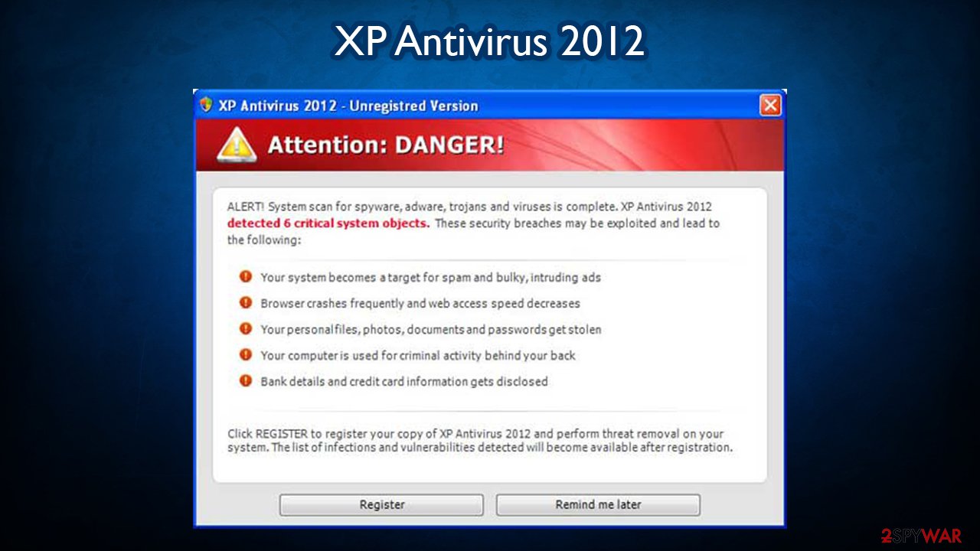Click the 'Unregistred Version' window title text
This screenshot has height=551, width=980.
pyautogui.click(x=413, y=106)
